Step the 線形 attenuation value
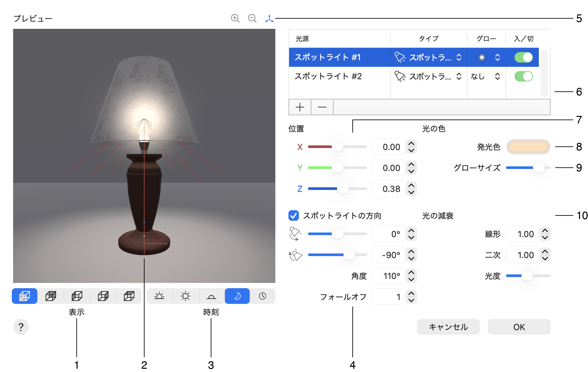 coord(545,234)
